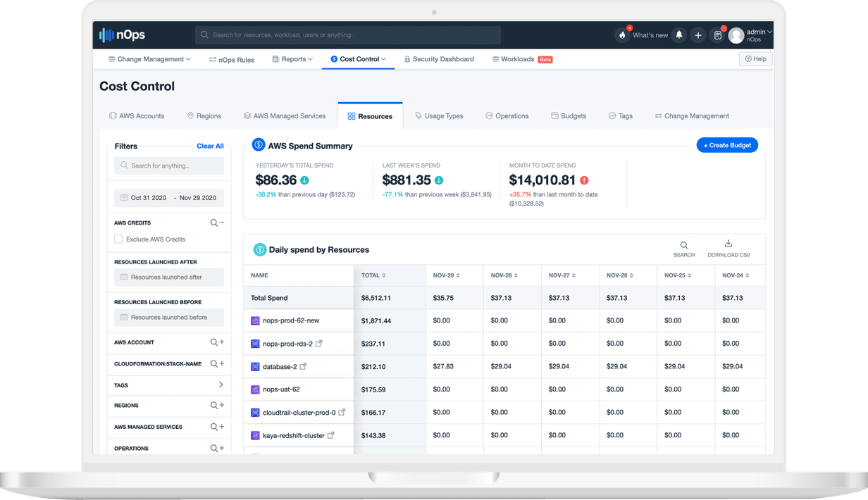The height and width of the screenshot is (500, 868).
Task: Open external link for nops-prod-rds-2
Action: point(319,344)
